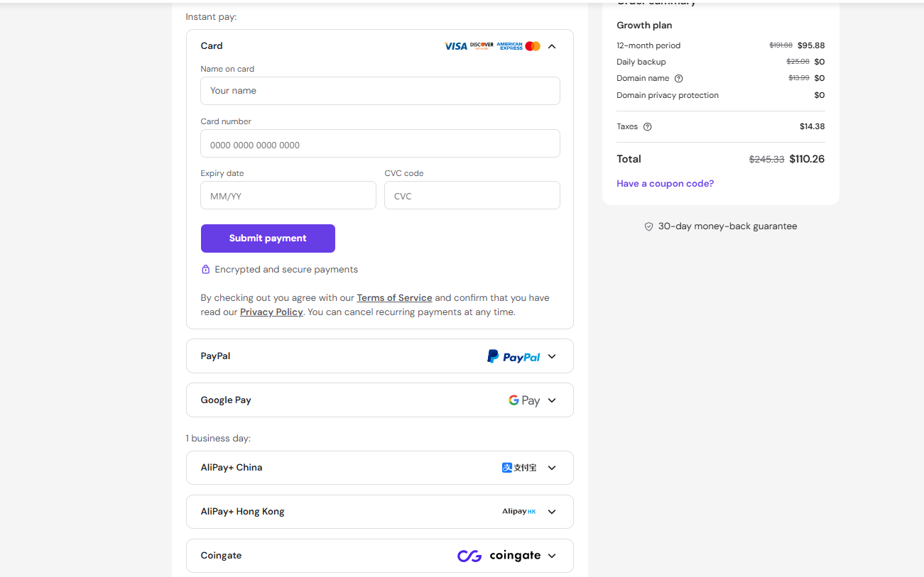The height and width of the screenshot is (577, 924).
Task: Click the Discover card logo
Action: coord(482,45)
